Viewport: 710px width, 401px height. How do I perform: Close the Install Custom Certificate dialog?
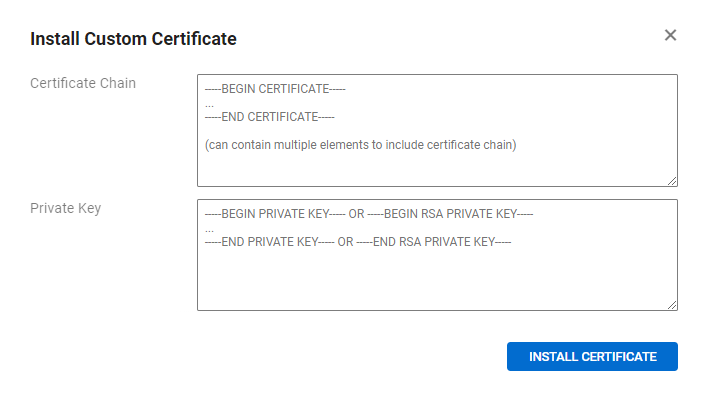[x=670, y=35]
